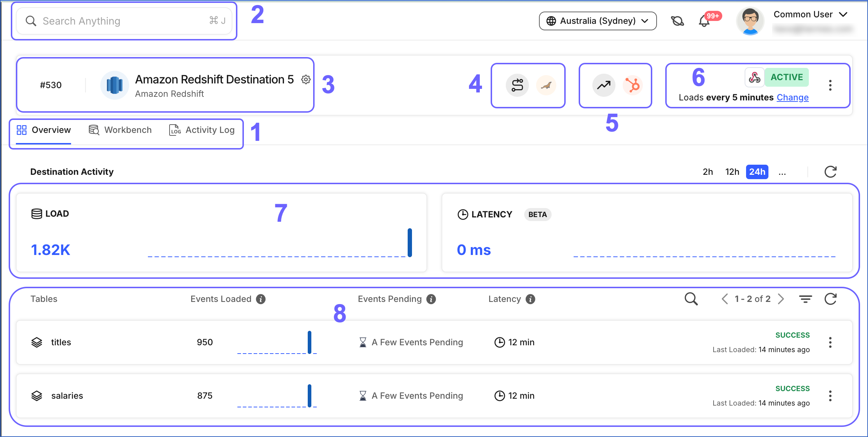Image resolution: width=868 pixels, height=437 pixels.
Task: Click the 1 - 2 of 2 pagination text
Action: point(753,299)
